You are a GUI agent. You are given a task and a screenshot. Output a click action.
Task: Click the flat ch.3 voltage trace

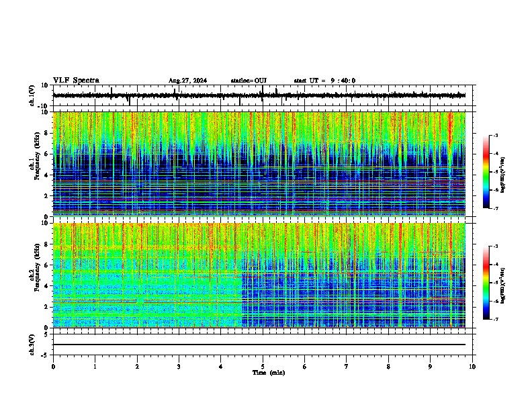pyautogui.click(x=259, y=345)
